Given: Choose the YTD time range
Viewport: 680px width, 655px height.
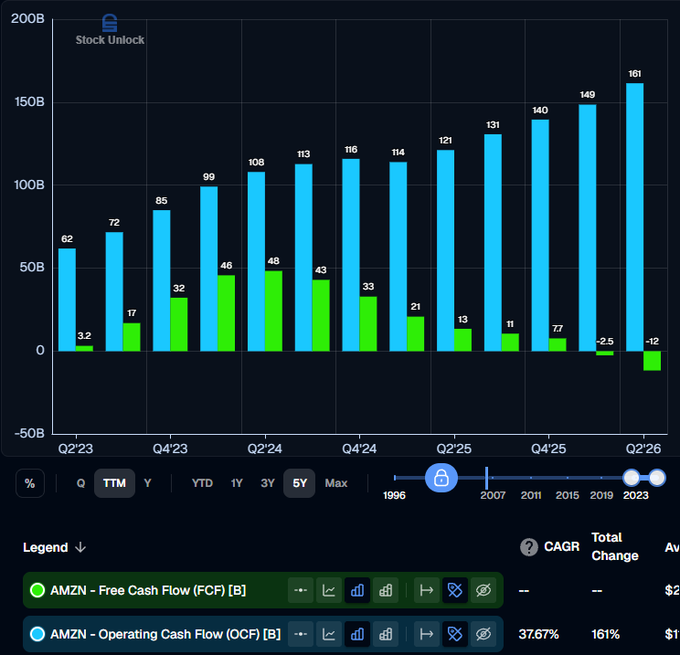Looking at the screenshot, I should pos(202,483).
